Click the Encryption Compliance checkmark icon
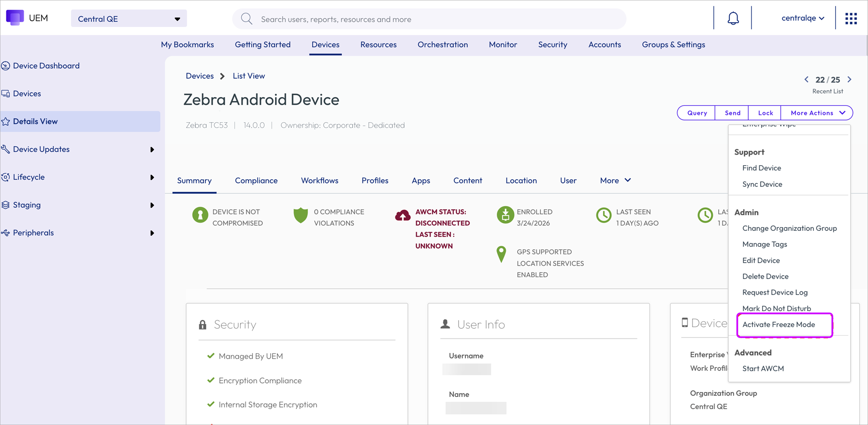868x425 pixels. click(211, 380)
